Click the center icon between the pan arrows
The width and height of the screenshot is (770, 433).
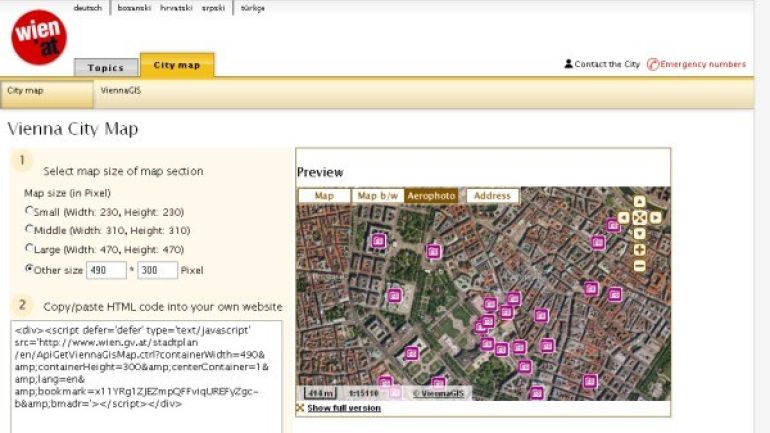coord(639,217)
